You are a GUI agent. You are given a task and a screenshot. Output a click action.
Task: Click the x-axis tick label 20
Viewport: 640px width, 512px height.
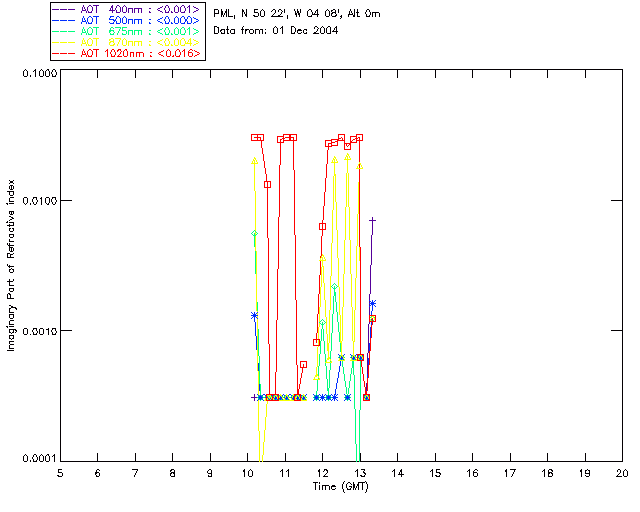click(x=622, y=474)
